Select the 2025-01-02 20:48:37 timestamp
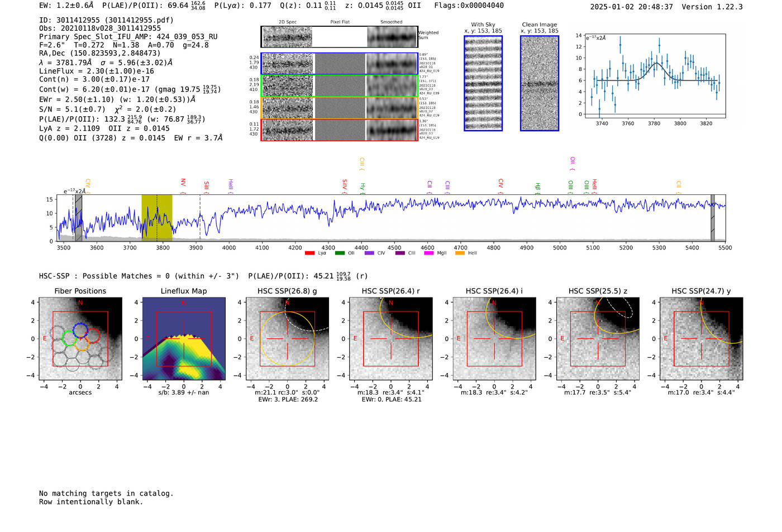The width and height of the screenshot is (782, 532). 632,7
